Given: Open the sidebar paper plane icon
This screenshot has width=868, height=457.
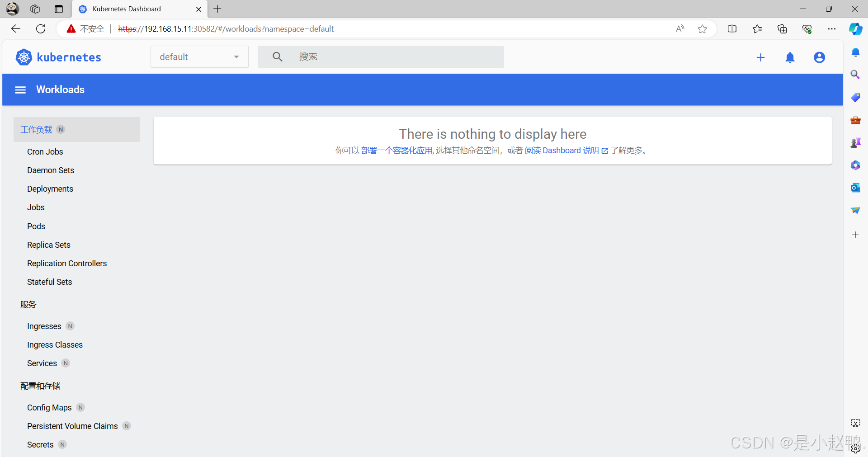Looking at the screenshot, I should 855,210.
